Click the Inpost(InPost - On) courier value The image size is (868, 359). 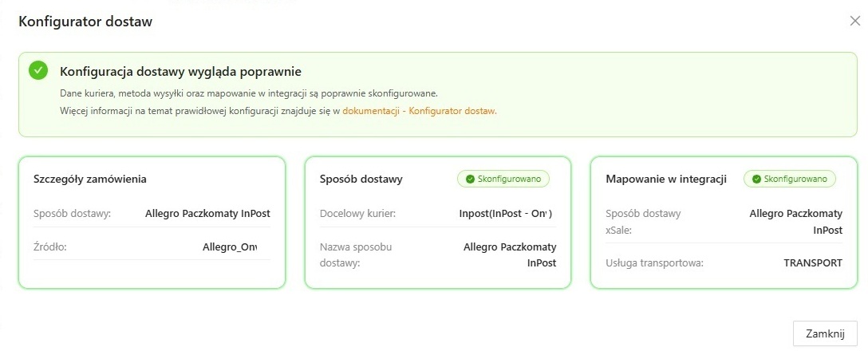pyautogui.click(x=506, y=214)
